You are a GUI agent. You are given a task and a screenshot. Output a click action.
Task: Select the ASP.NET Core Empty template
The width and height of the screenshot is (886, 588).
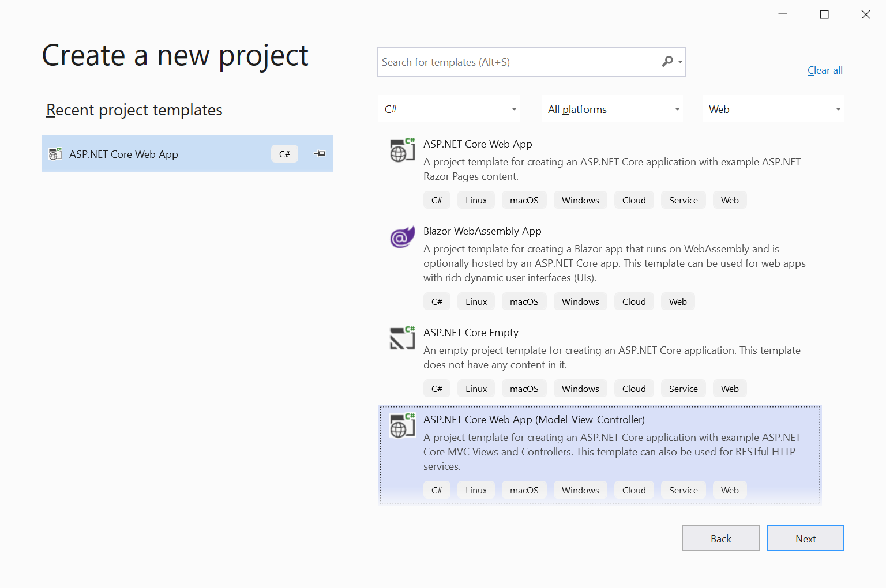471,333
